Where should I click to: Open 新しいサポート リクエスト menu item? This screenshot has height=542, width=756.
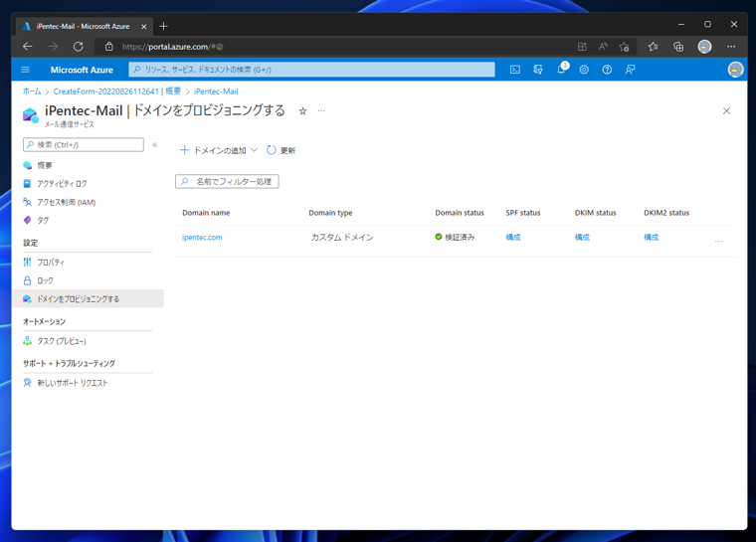tap(73, 383)
